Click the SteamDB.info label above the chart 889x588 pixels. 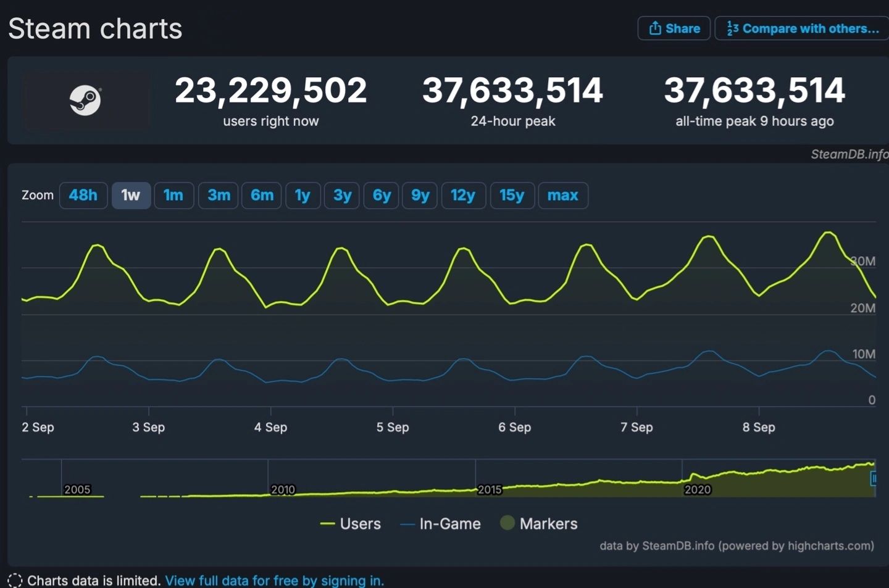[x=848, y=154]
